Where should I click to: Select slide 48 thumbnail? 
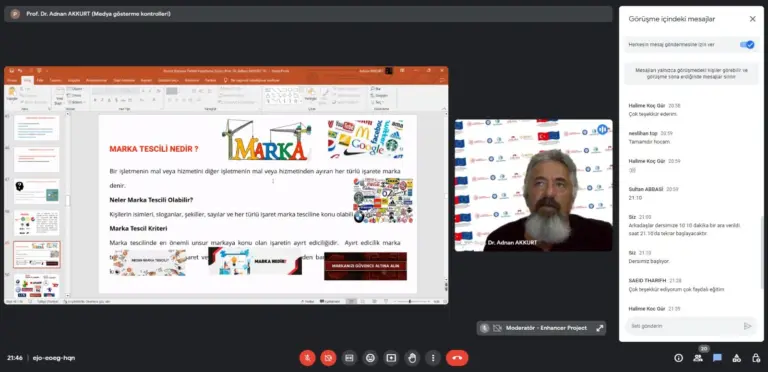[36, 223]
